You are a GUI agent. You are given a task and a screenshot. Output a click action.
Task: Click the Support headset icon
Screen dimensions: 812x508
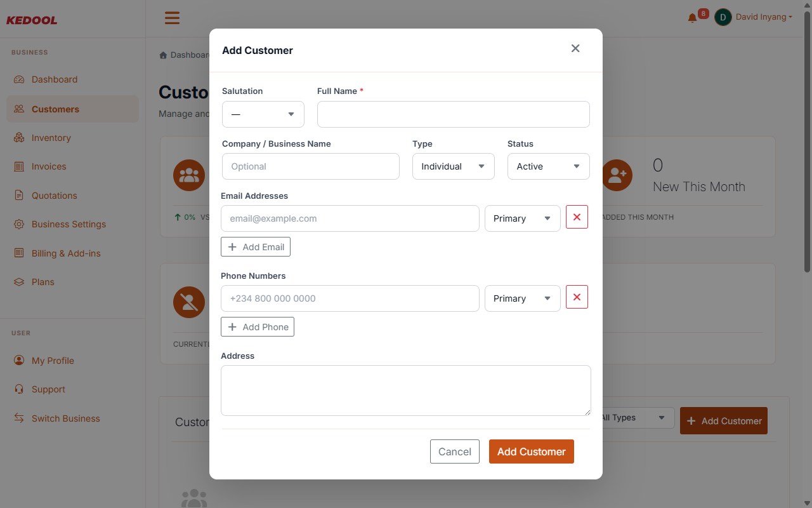pos(19,389)
